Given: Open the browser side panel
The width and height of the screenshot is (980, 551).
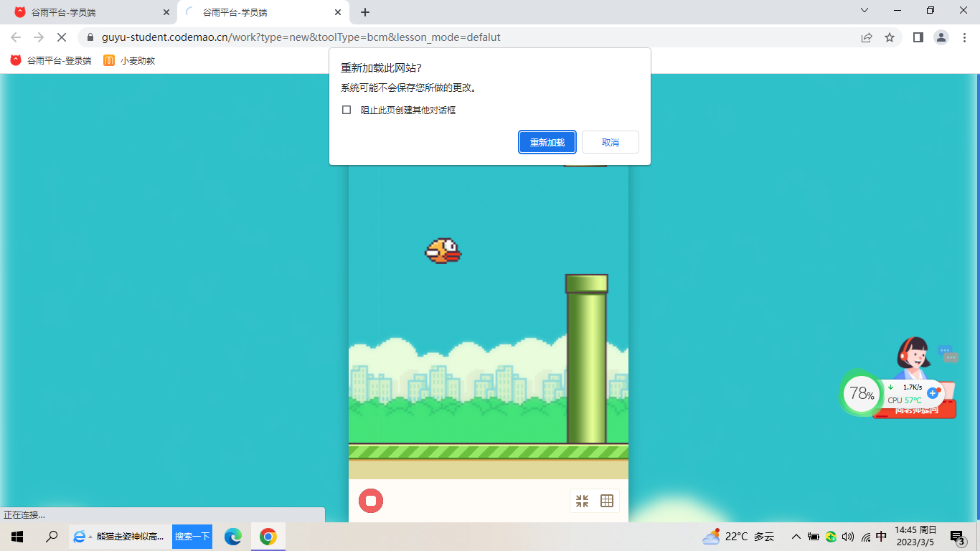Looking at the screenshot, I should tap(918, 37).
